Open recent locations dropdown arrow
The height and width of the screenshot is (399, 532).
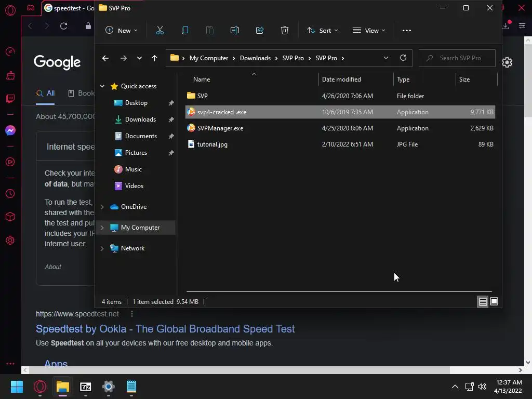coord(139,58)
